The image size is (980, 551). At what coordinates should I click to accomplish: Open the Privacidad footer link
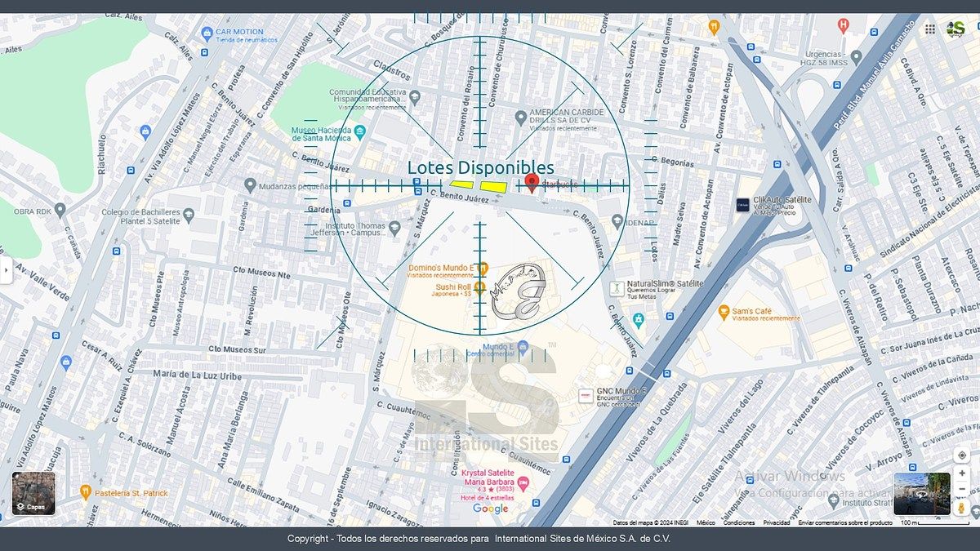point(776,522)
